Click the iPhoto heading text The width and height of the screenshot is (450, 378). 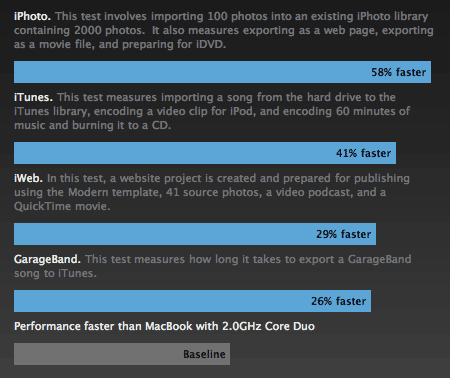point(32,16)
